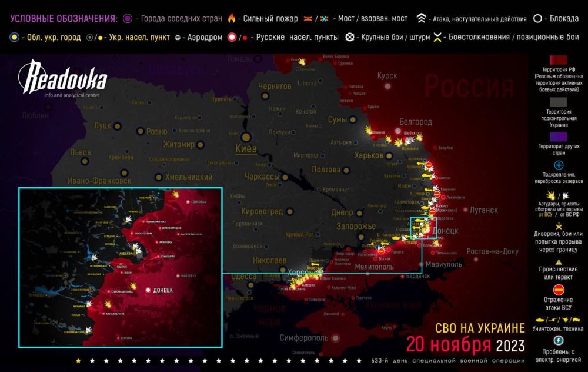The height and width of the screenshot is (372, 588).
Task: Click the chevron icon for Атака, наступательные действия
Action: (422, 18)
